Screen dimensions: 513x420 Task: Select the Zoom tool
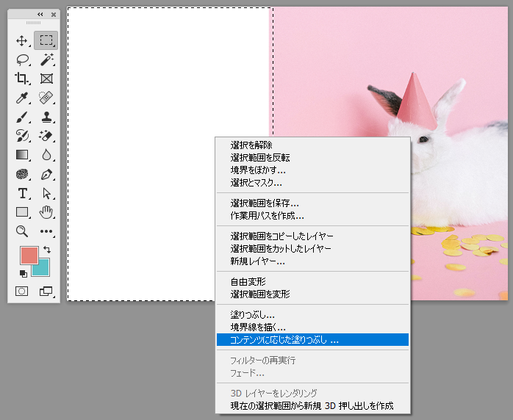pyautogui.click(x=22, y=231)
